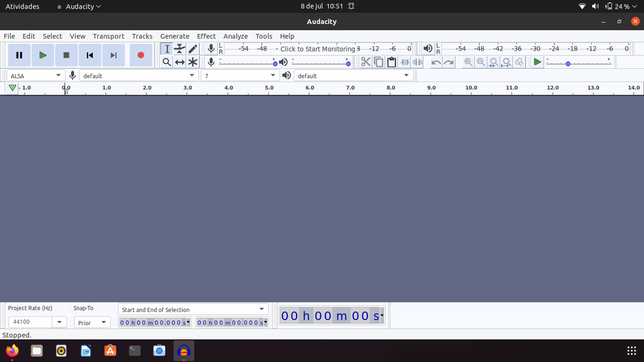Start recording with the red Record button

coord(140,55)
